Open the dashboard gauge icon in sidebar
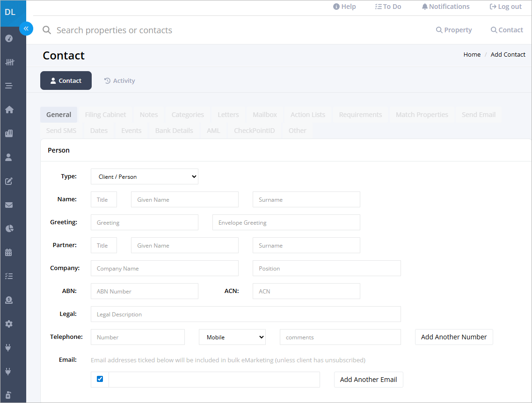532x403 pixels. click(9, 38)
